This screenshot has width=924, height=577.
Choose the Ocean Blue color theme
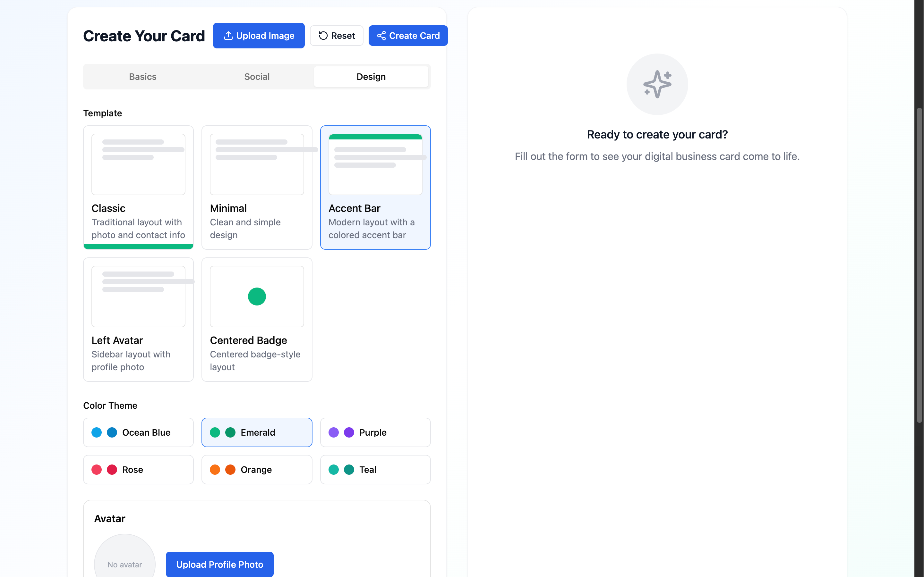pos(138,432)
